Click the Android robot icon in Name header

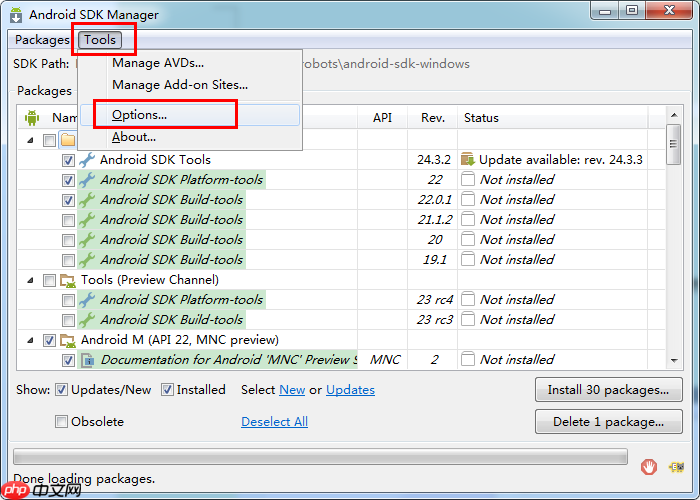[x=32, y=118]
